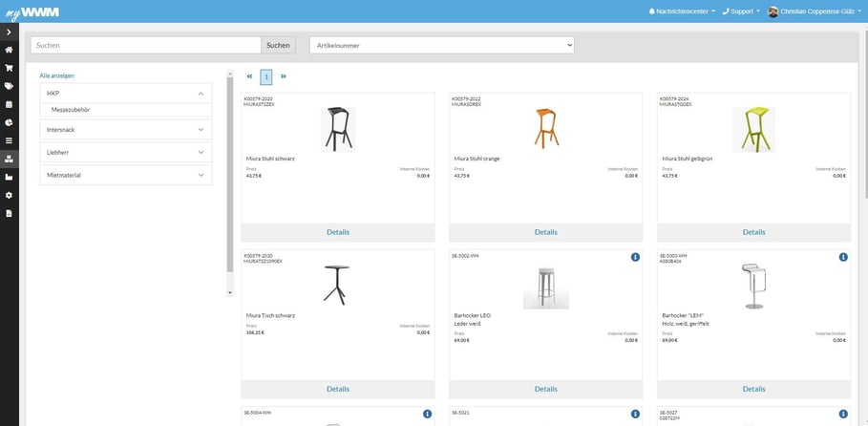Open the pie chart icon in the sidebar
The image size is (868, 426).
(9, 122)
